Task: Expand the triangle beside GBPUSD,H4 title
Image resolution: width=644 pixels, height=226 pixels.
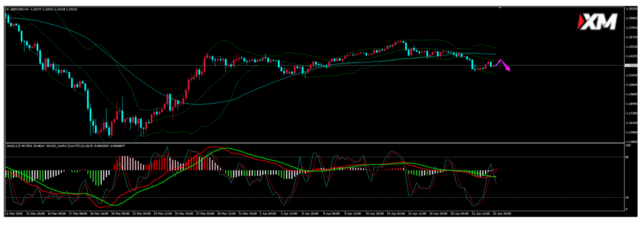Action: (8, 9)
